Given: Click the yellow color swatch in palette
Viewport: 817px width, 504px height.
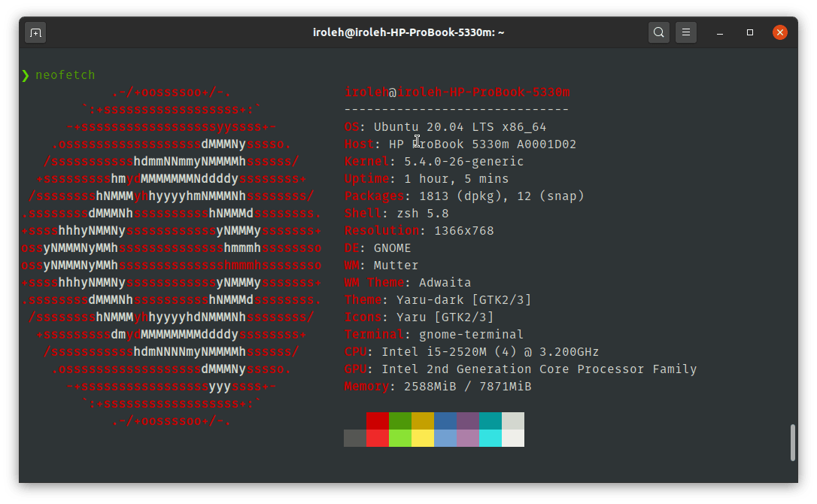Looking at the screenshot, I should click(423, 429).
